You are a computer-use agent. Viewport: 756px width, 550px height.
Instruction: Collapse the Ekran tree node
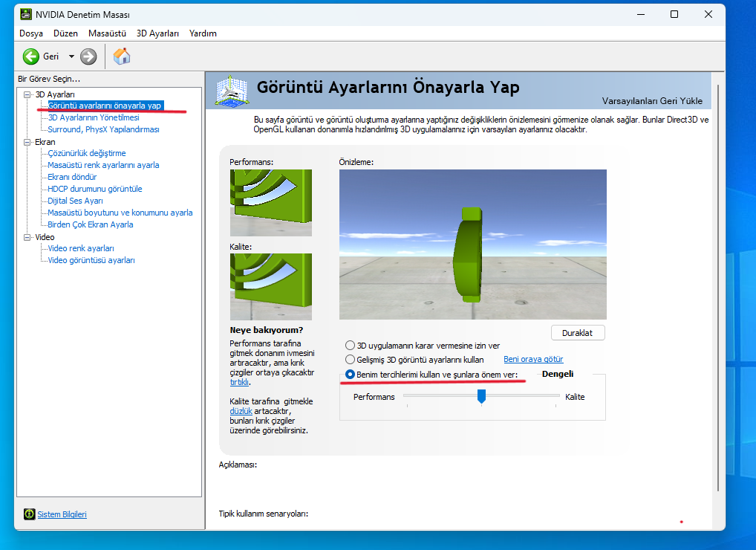27,142
